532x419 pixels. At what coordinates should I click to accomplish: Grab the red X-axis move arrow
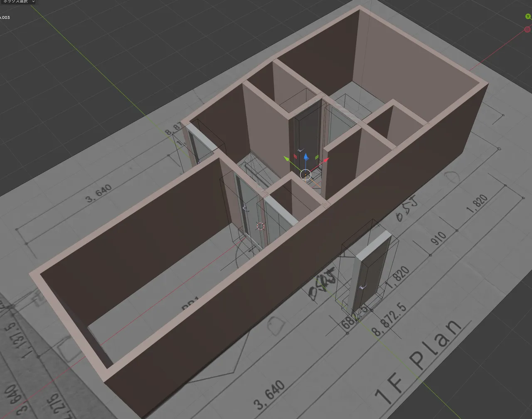(x=326, y=160)
